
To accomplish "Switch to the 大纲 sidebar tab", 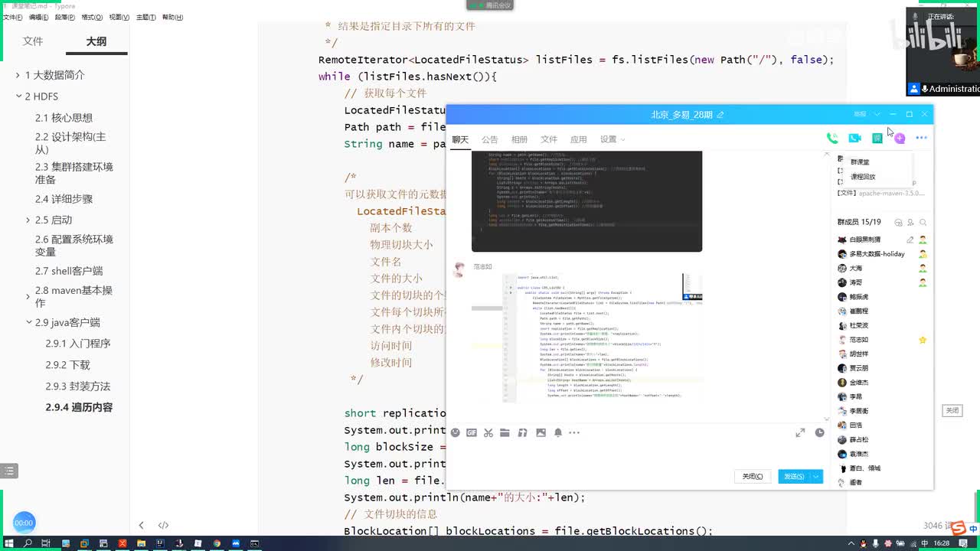I will tap(96, 41).
